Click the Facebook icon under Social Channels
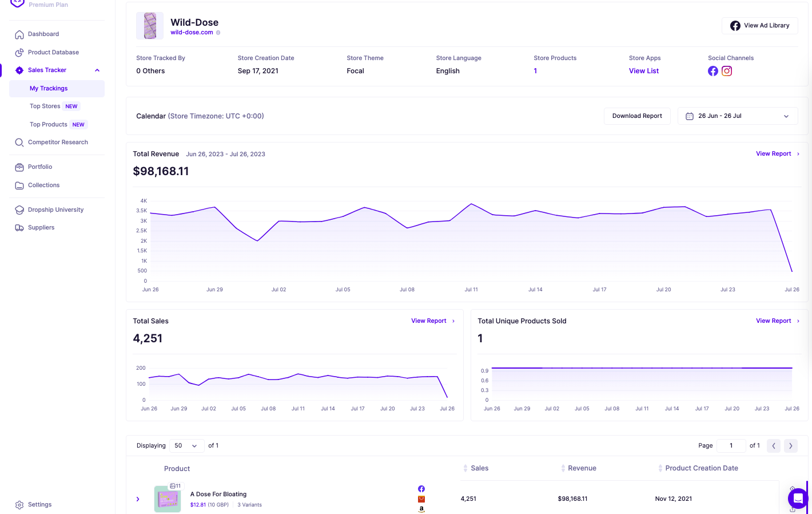 [x=713, y=71]
